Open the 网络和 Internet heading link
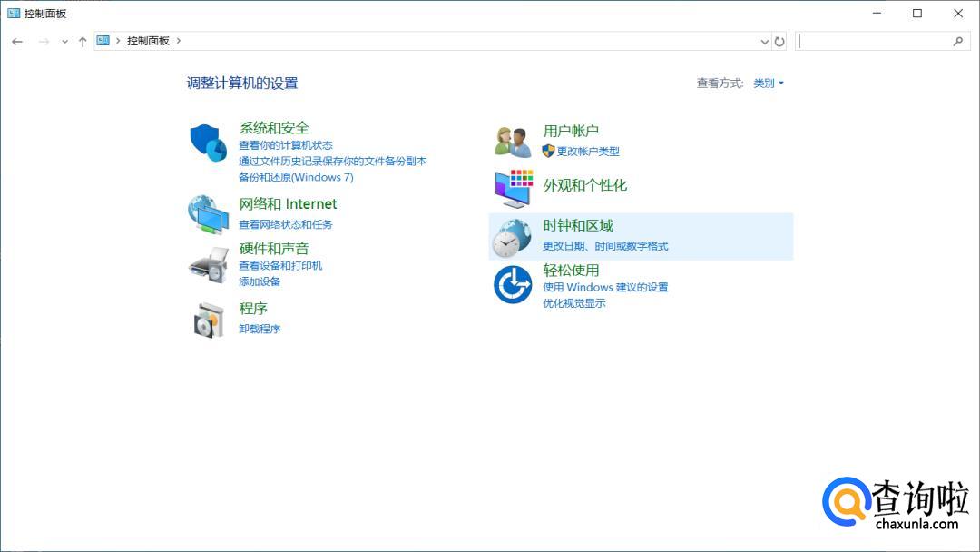Screen dimensions: 980x552 pos(289,203)
